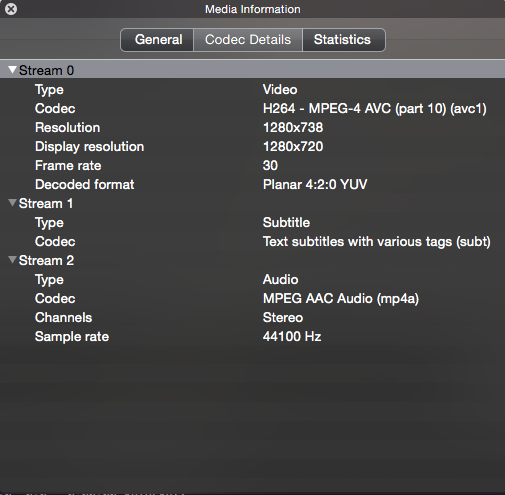The width and height of the screenshot is (505, 495).
Task: Select the Resolution row with 1280x738
Action: 252,127
